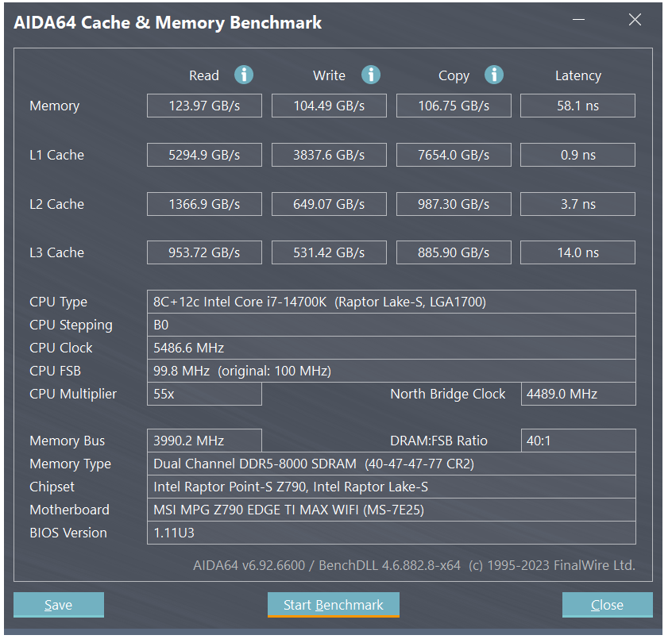Select L2 Cache read 1366.9 GB/s
The width and height of the screenshot is (672, 639).
[204, 204]
